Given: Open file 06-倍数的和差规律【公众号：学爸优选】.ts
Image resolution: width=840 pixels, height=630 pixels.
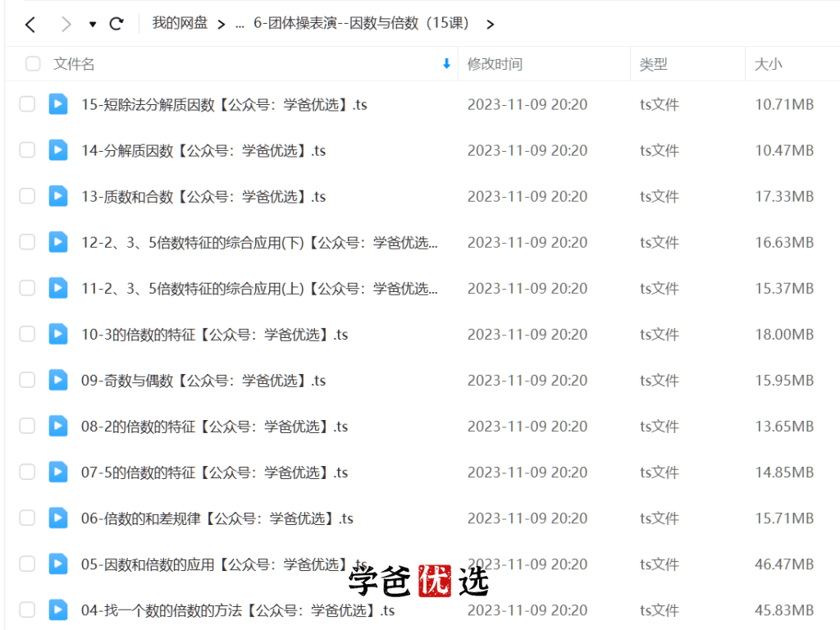Looking at the screenshot, I should [x=217, y=518].
